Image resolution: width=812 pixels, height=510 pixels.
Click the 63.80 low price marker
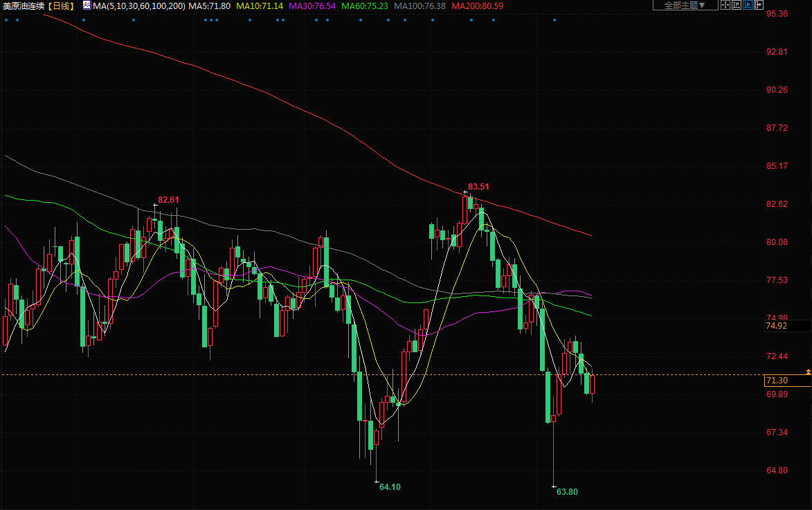566,492
